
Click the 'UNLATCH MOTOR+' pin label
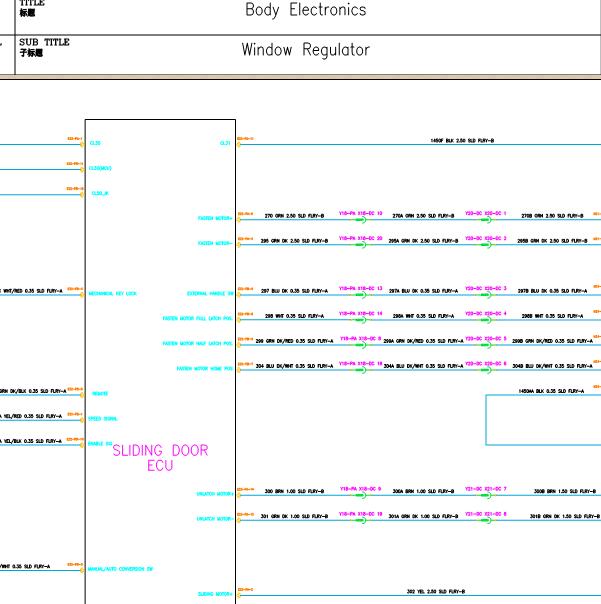(215, 494)
